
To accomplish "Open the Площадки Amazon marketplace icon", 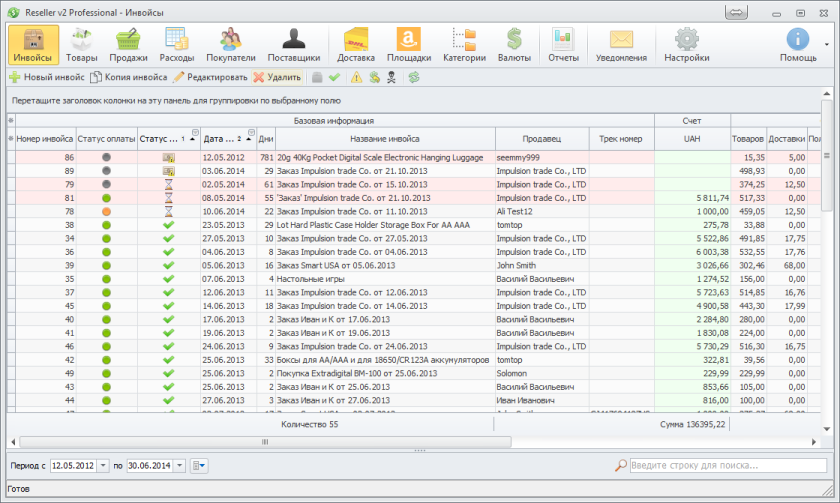I will pos(408,45).
